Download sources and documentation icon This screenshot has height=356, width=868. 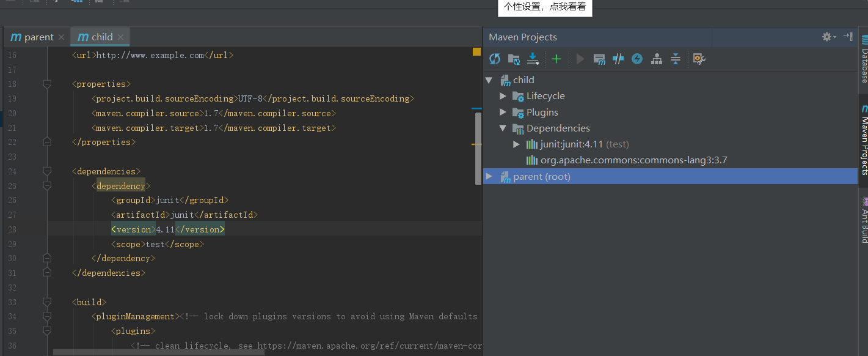(x=533, y=59)
